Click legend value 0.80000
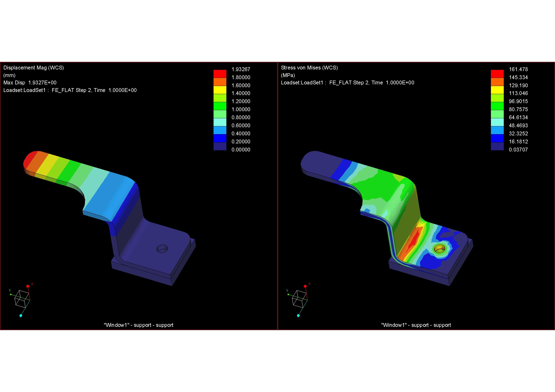The height and width of the screenshot is (392, 555). [x=241, y=117]
